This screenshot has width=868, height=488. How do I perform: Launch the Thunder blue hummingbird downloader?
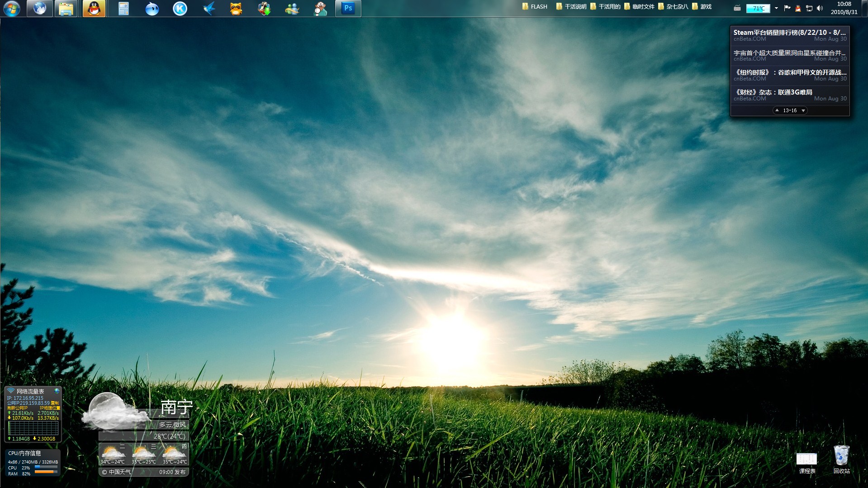pyautogui.click(x=208, y=9)
